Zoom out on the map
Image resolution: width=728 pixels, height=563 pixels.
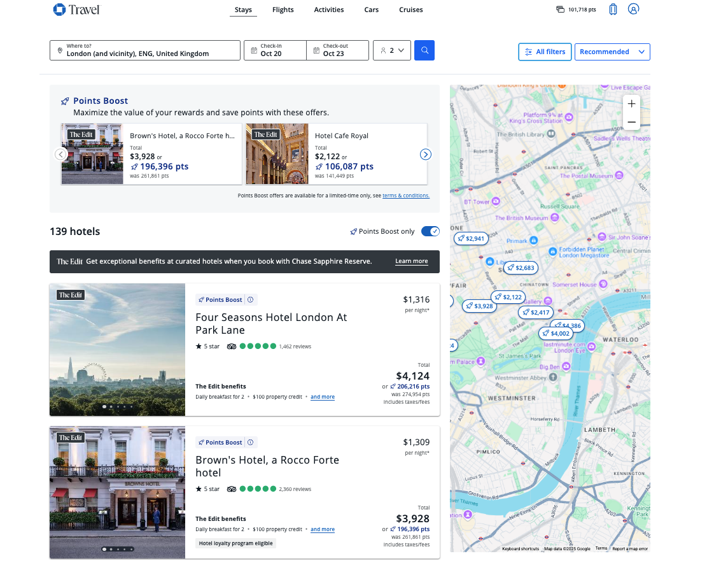coord(631,122)
